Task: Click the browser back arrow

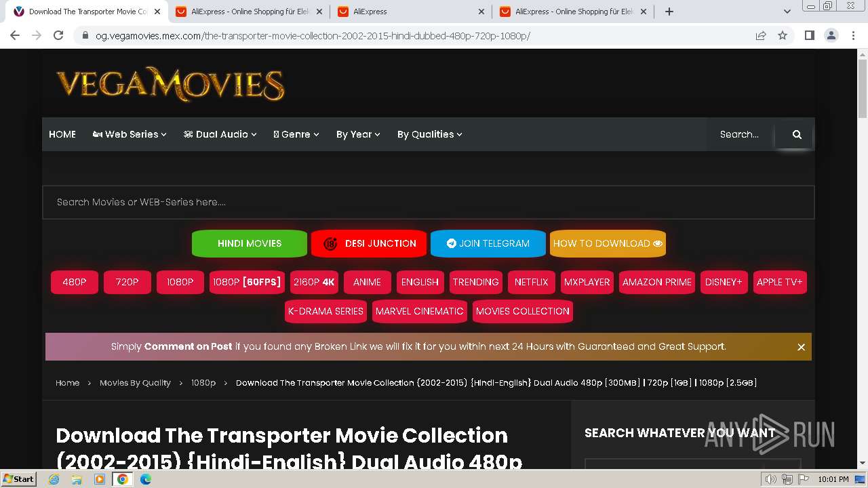Action: [x=15, y=35]
